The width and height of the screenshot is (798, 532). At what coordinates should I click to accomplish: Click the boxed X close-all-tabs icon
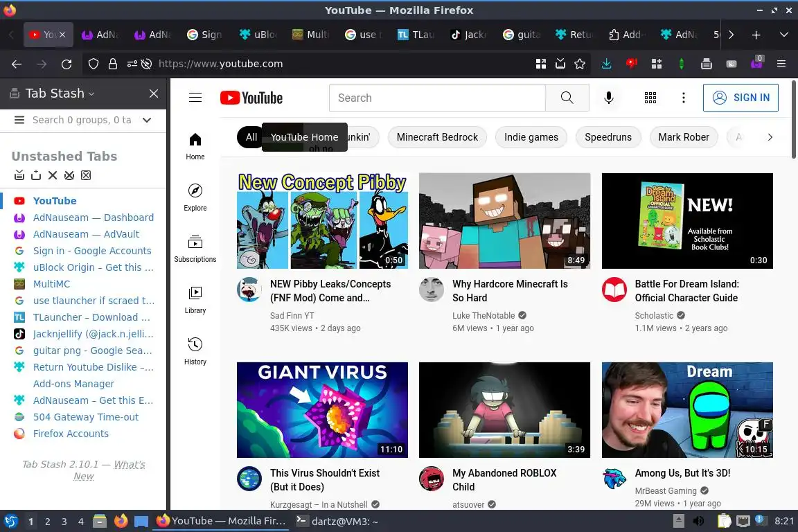click(x=86, y=175)
